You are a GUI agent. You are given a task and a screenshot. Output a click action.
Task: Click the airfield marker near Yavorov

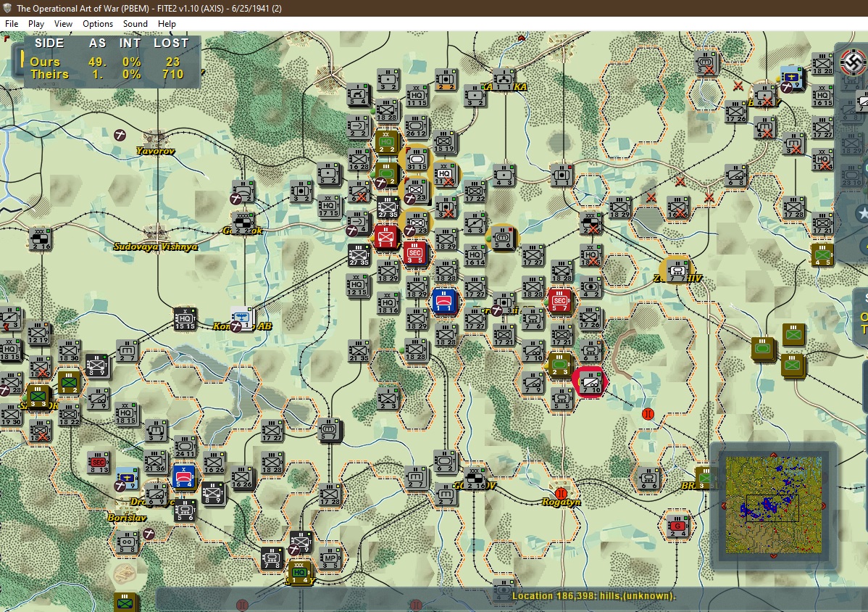pos(120,135)
